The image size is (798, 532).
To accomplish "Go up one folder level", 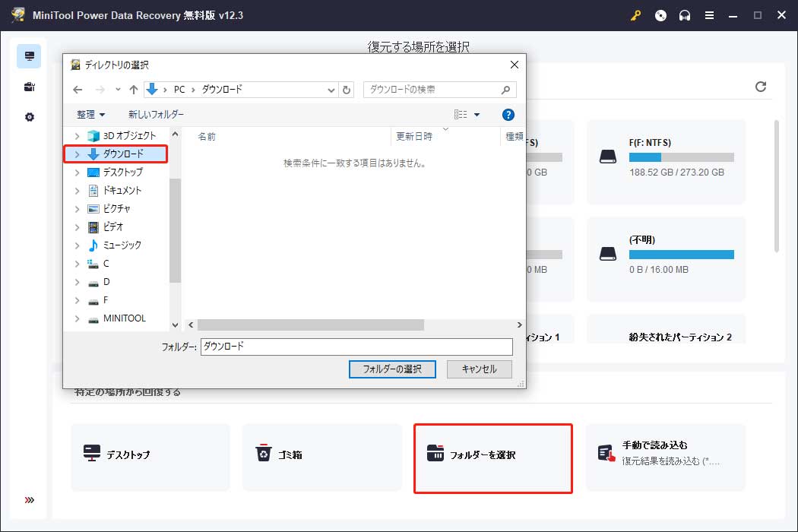I will 133,90.
